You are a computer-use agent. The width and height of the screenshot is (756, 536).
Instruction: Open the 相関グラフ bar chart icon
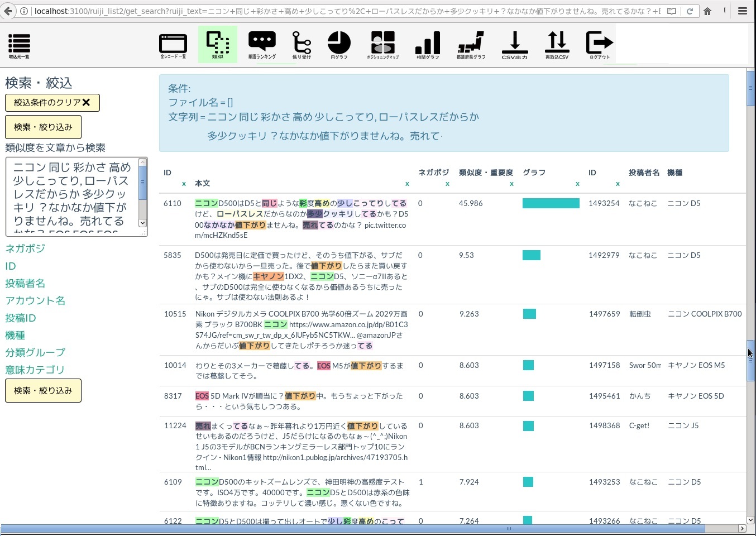[428, 45]
